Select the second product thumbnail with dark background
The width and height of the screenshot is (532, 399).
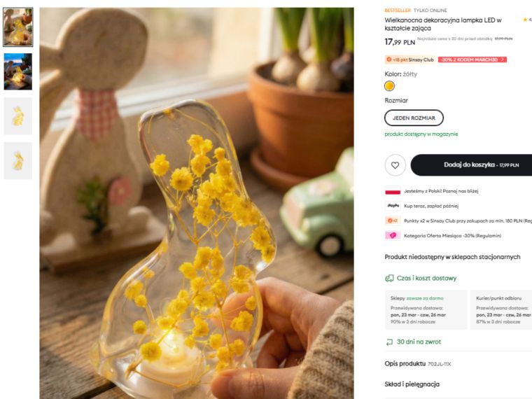pyautogui.click(x=18, y=71)
